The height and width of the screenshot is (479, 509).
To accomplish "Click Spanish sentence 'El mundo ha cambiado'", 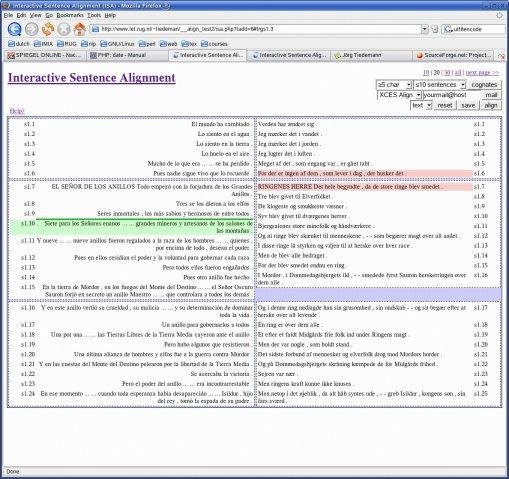I will (x=221, y=124).
